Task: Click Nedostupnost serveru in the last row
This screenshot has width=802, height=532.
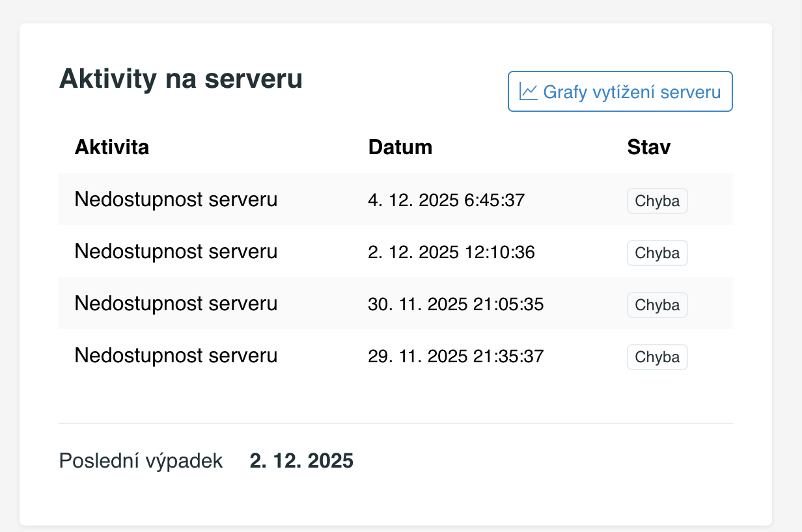Action: tap(176, 356)
